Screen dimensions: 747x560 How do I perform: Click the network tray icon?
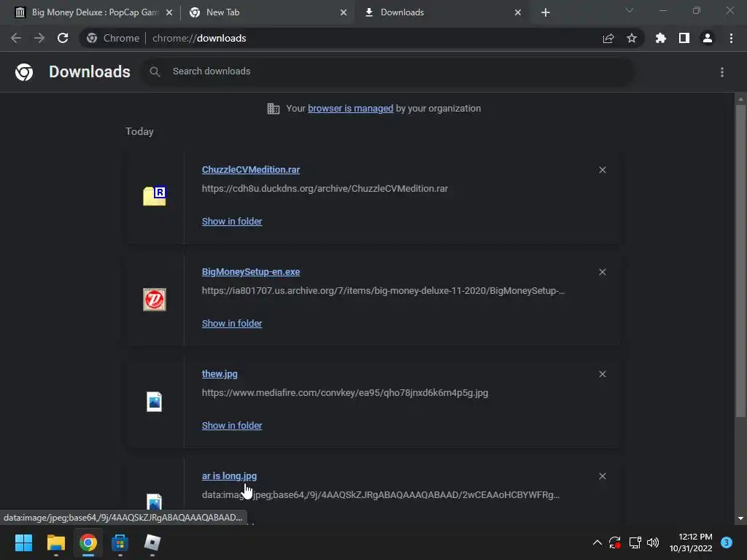[x=635, y=542]
